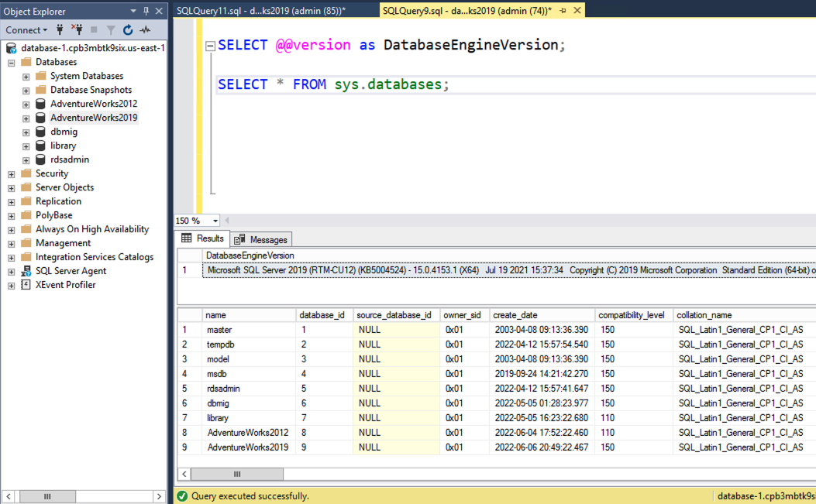The width and height of the screenshot is (816, 504).
Task: Refresh the Object Explorer tree
Action: pyautogui.click(x=128, y=30)
